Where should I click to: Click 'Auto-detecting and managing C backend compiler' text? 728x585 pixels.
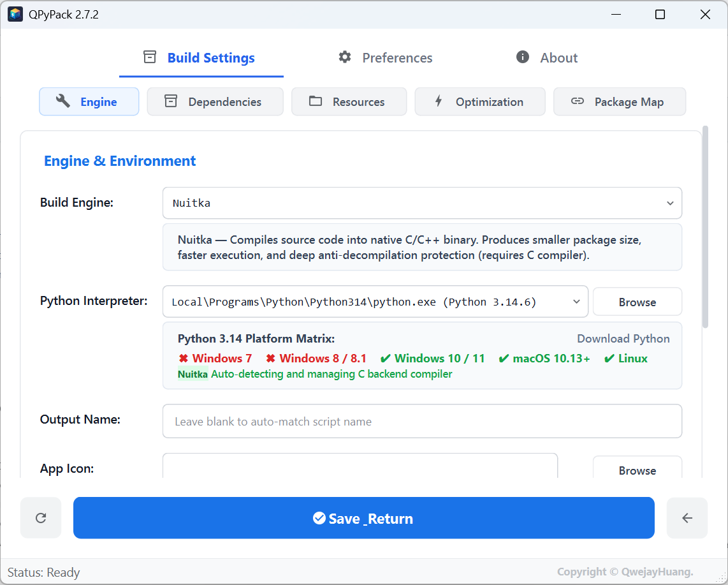(x=331, y=374)
